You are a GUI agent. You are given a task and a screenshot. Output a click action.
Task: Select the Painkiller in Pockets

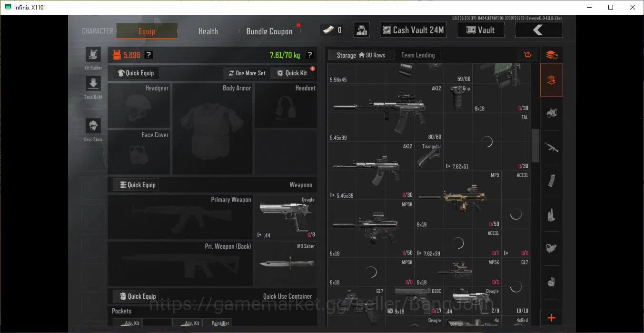coord(217,323)
